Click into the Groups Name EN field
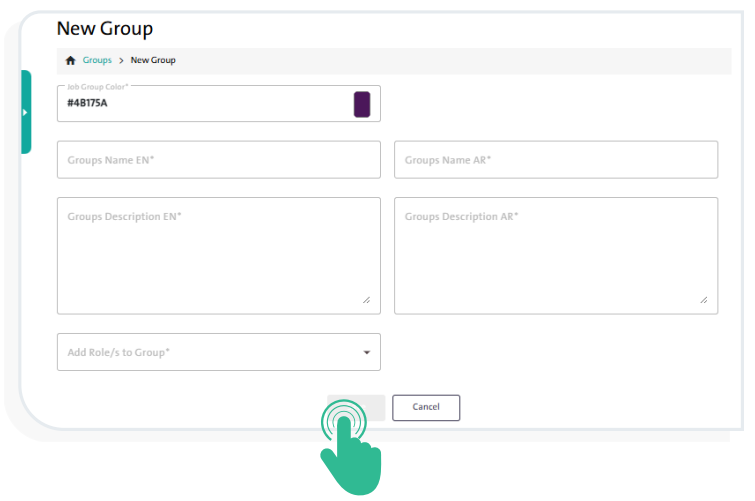 tap(218, 160)
